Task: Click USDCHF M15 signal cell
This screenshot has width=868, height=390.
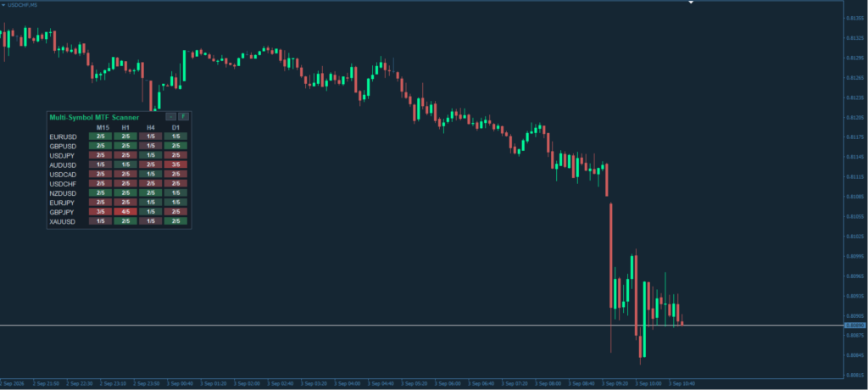Action: (x=100, y=183)
